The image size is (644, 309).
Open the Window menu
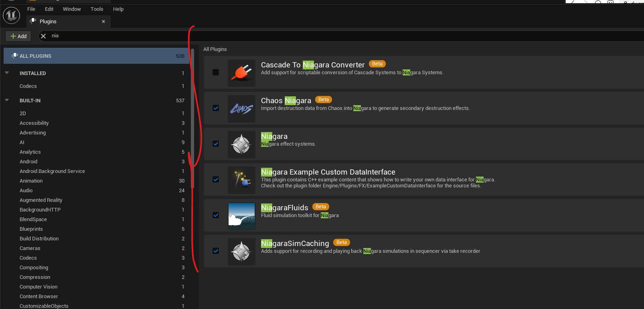pyautogui.click(x=72, y=9)
